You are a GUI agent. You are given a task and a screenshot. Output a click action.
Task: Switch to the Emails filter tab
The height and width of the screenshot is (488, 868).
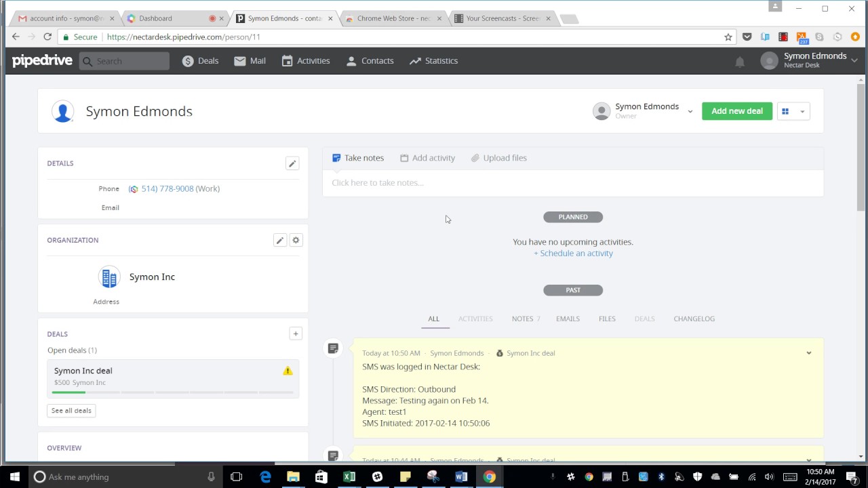[x=568, y=319]
